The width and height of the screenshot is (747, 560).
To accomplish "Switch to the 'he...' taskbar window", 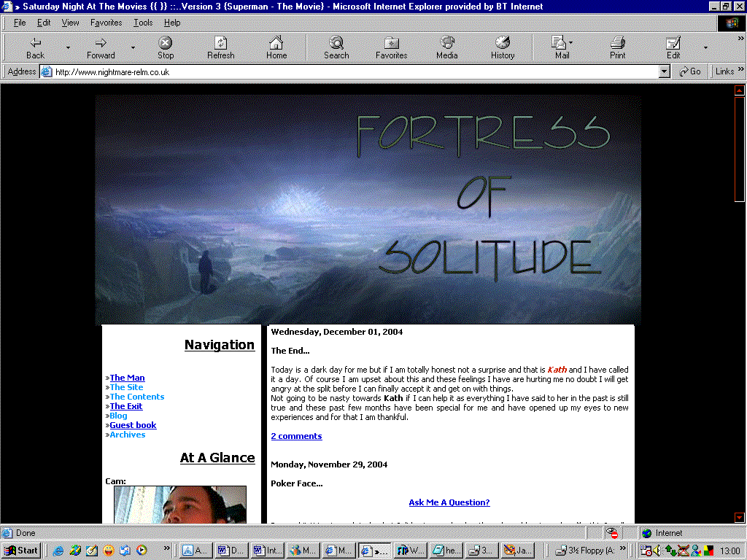I will pos(446,551).
